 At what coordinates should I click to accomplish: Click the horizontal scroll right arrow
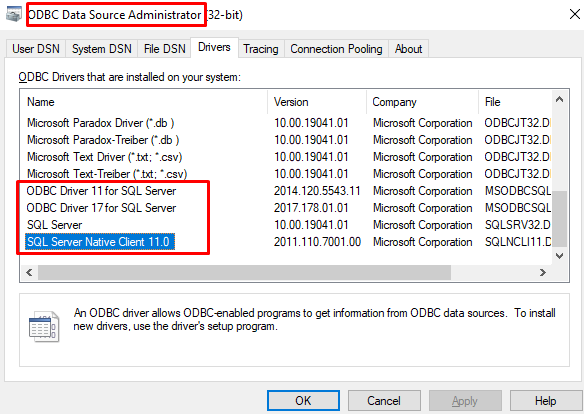(543, 273)
